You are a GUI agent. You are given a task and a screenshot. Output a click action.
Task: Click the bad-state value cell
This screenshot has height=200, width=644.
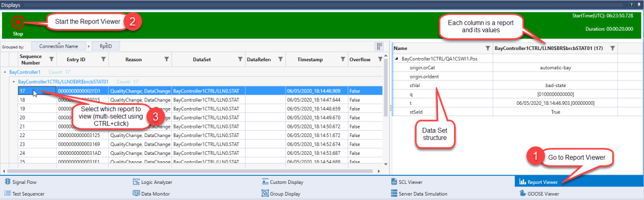(555, 85)
